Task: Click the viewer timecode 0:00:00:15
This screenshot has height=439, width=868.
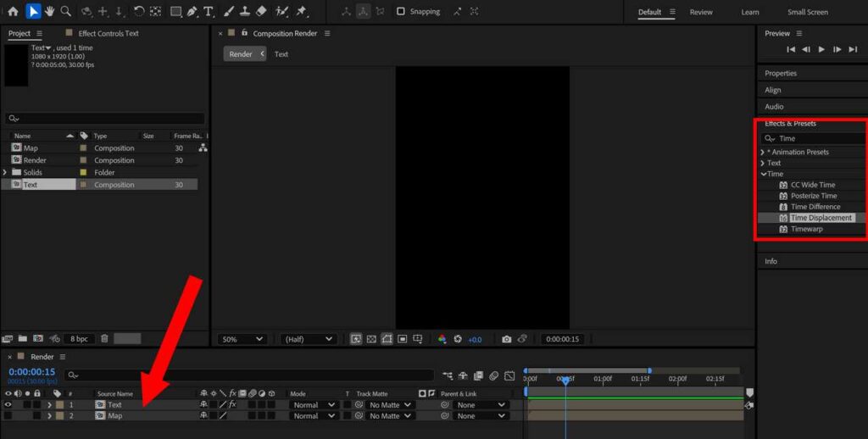Action: point(563,339)
